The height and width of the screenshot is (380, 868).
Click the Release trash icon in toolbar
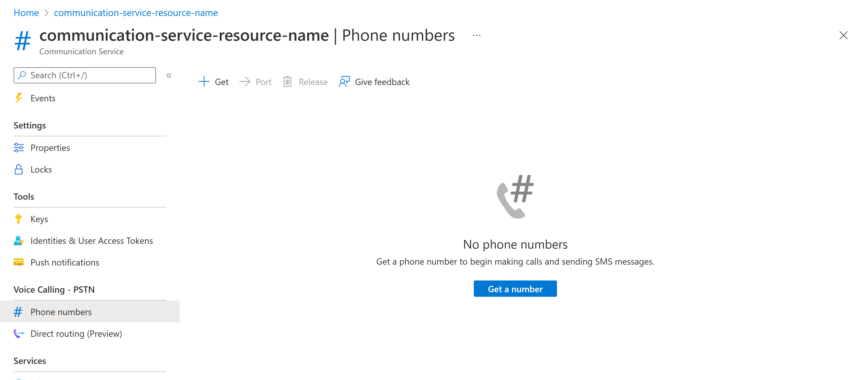(288, 81)
